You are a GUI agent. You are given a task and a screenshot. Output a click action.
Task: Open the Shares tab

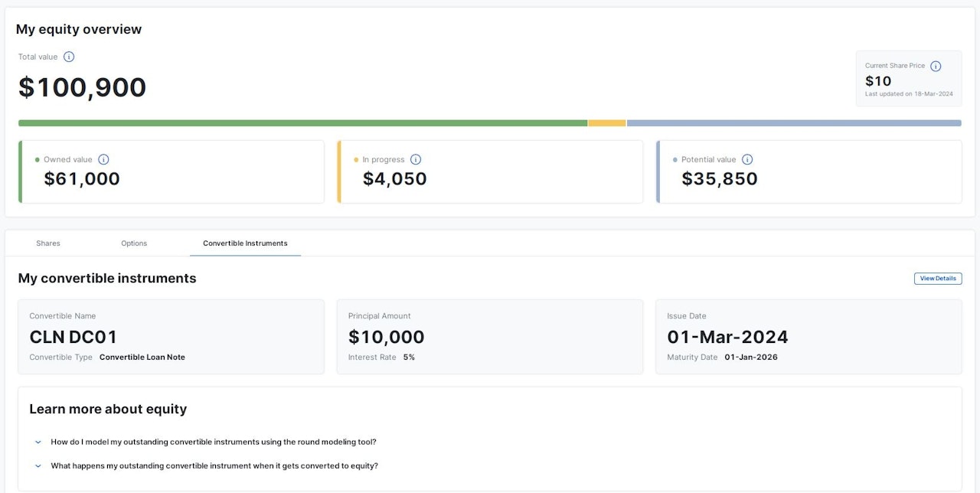[48, 243]
